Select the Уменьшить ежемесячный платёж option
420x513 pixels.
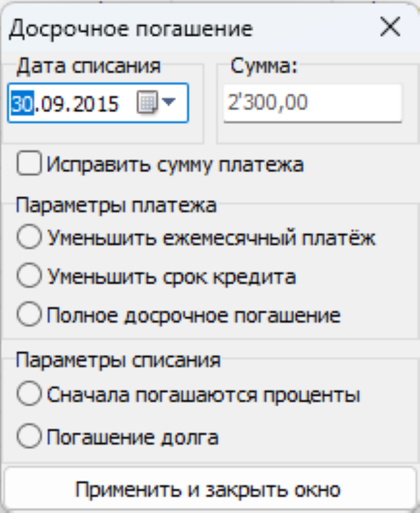tap(30, 237)
